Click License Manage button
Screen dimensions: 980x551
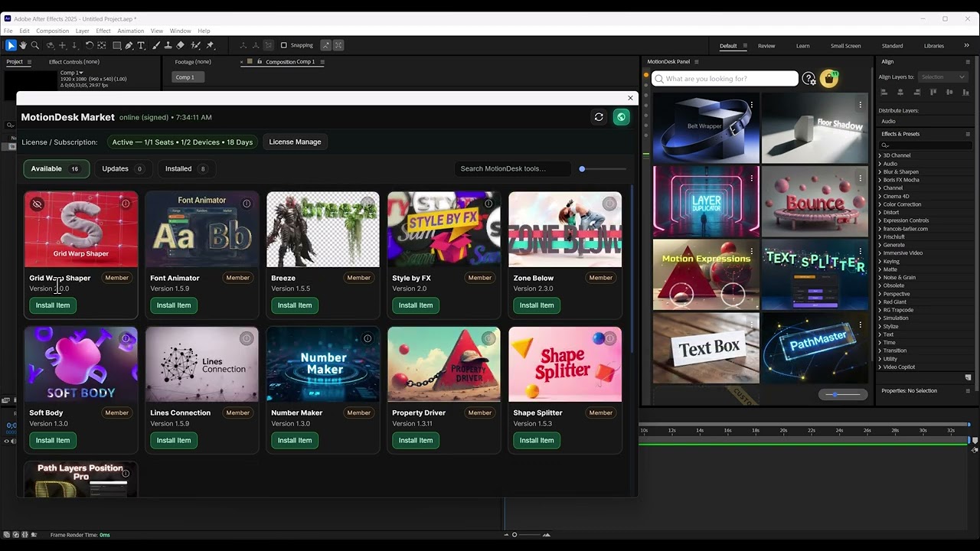295,142
